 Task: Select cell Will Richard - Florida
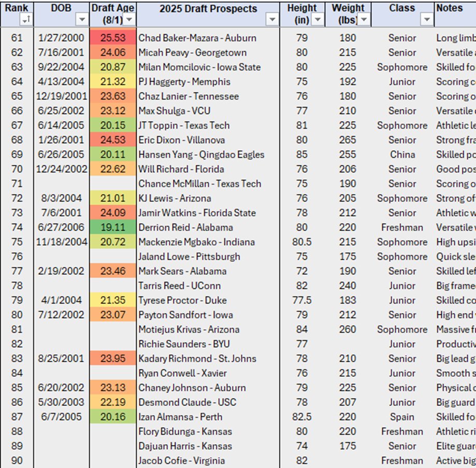208,169
